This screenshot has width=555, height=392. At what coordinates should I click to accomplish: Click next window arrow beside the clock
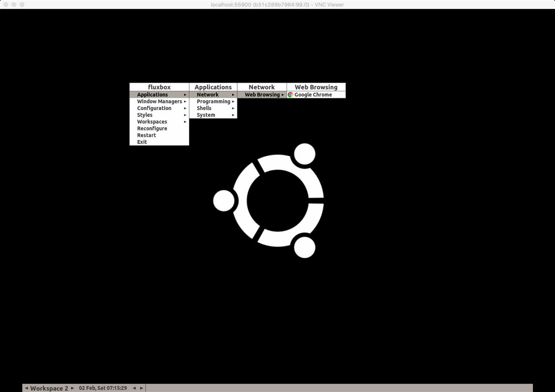[142, 388]
